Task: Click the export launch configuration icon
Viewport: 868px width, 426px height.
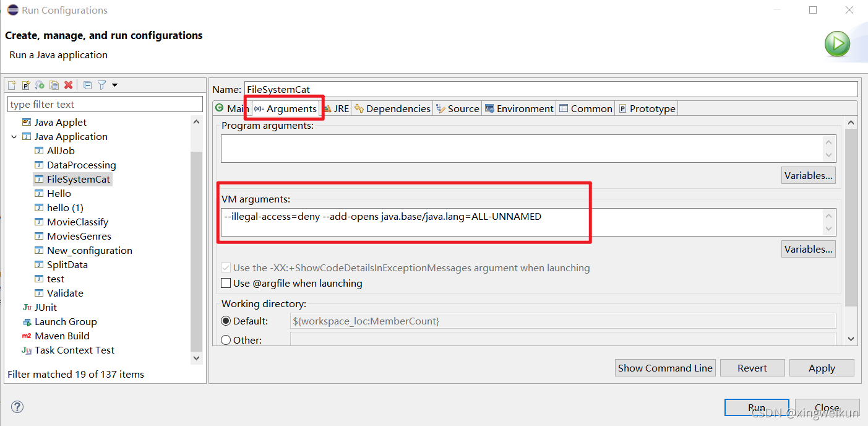Action: tap(40, 85)
